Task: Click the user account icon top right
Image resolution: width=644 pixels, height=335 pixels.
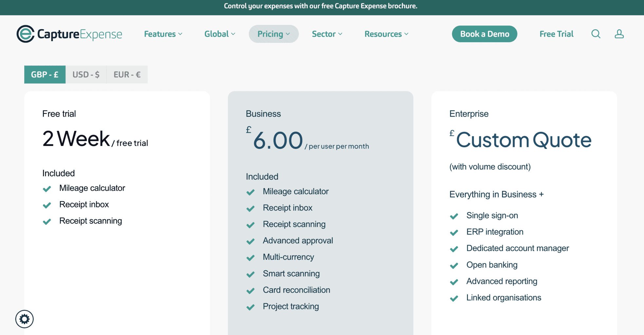Action: click(619, 34)
